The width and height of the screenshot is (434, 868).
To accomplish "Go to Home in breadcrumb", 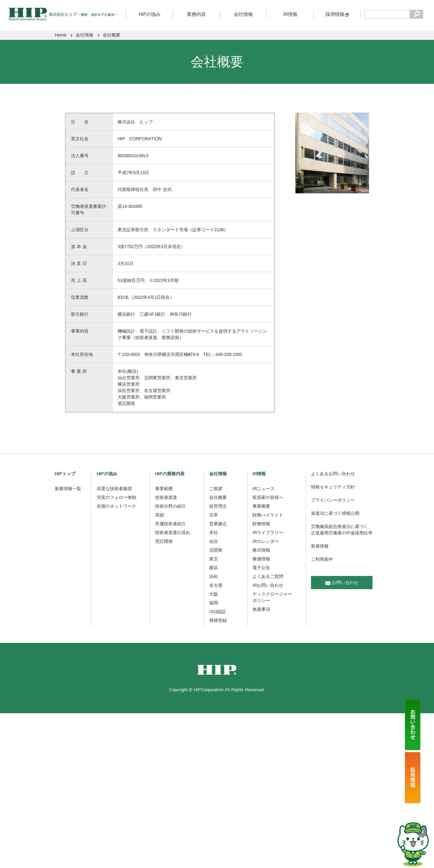I will tap(61, 35).
